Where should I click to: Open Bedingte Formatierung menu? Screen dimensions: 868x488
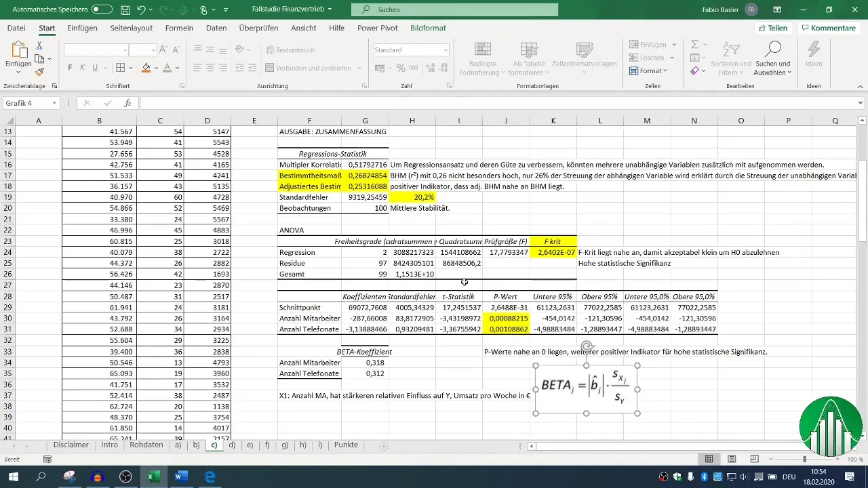pos(482,60)
